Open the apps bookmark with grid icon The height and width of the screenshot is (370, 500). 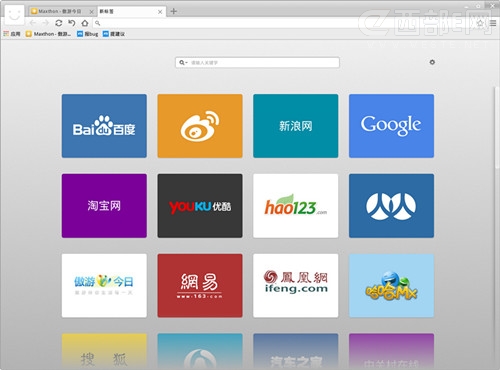point(12,34)
